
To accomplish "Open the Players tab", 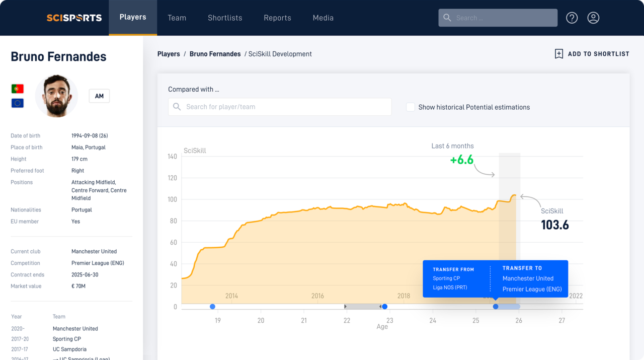I will pos(133,17).
